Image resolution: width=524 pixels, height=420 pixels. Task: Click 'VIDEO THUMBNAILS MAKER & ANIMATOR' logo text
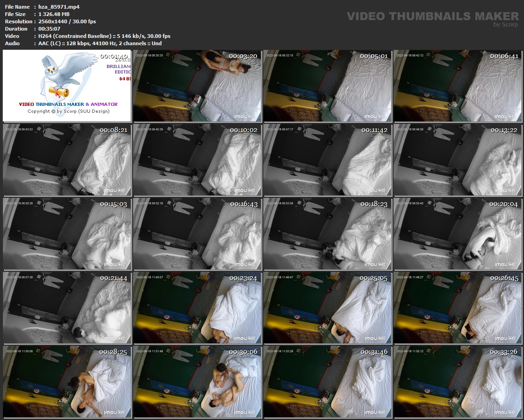pyautogui.click(x=68, y=104)
